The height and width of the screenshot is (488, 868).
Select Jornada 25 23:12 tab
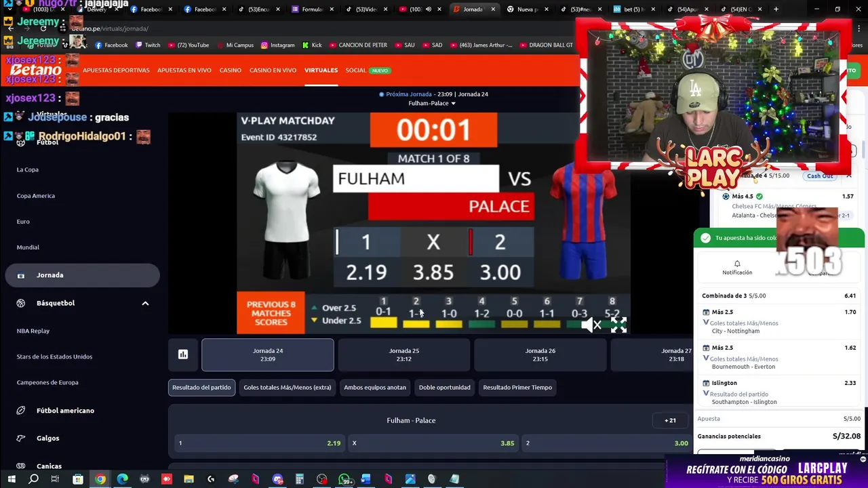click(403, 355)
